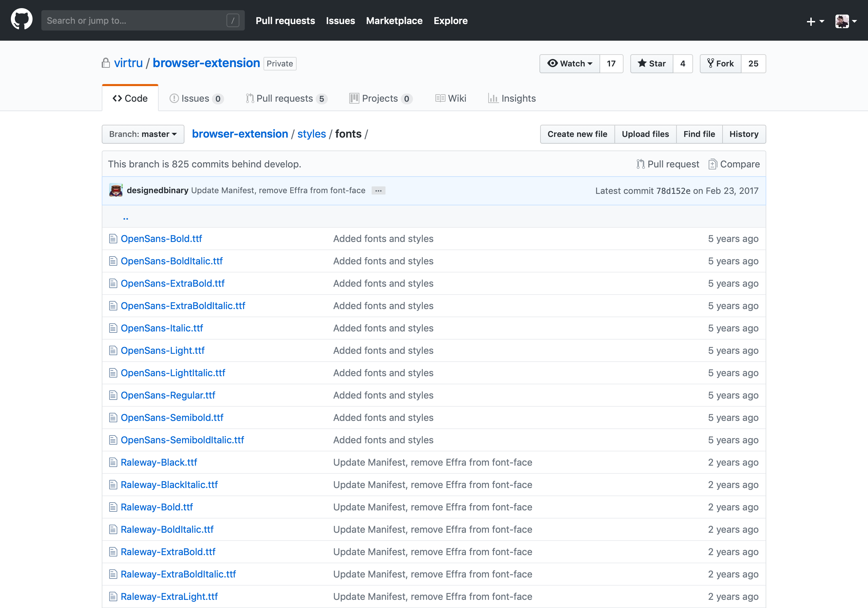
Task: Open the Raleway-Black.ttf file
Action: pyautogui.click(x=159, y=463)
